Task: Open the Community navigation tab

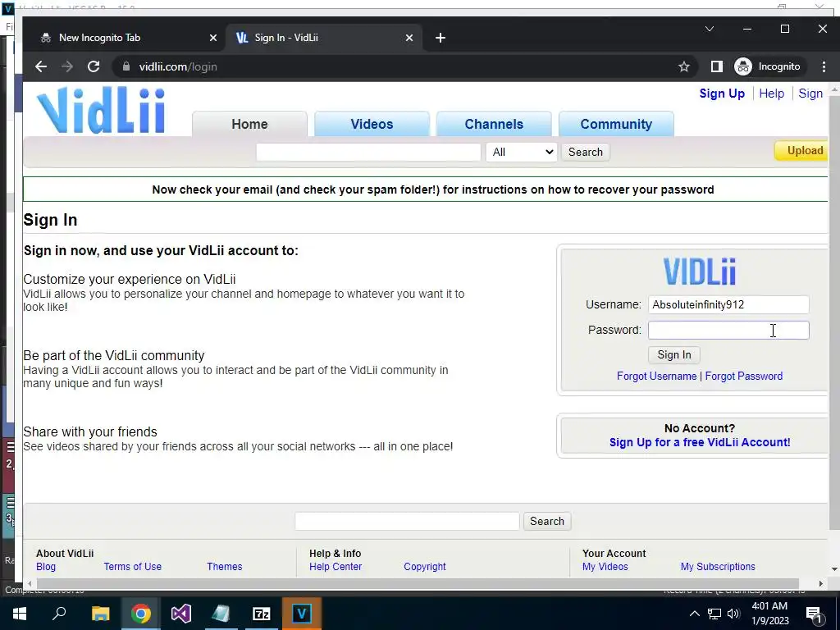Action: [x=616, y=125]
